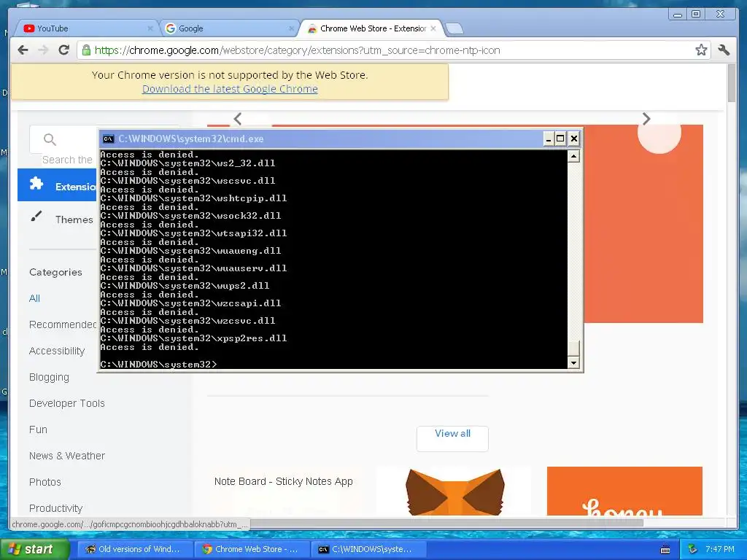Choose the All category

(x=34, y=298)
